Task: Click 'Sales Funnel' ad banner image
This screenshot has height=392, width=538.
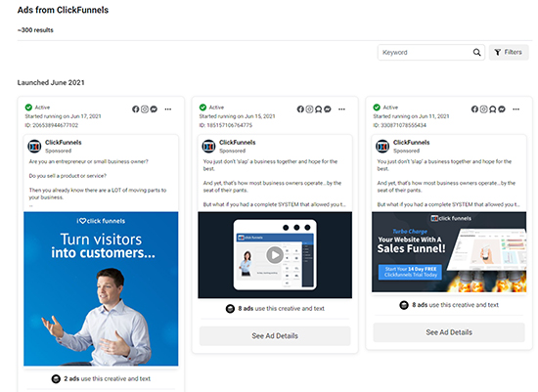Action: (x=449, y=252)
